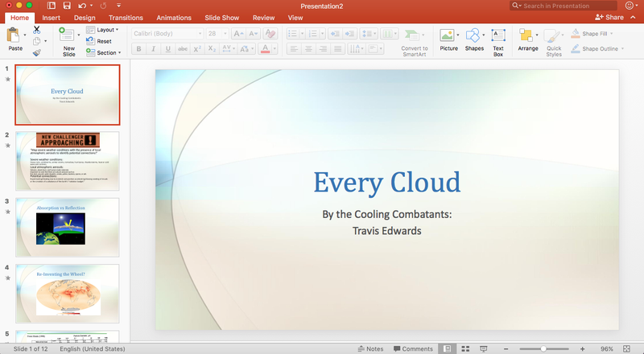The image size is (644, 354).
Task: Click the Paste clipboard icon
Action: pos(14,35)
